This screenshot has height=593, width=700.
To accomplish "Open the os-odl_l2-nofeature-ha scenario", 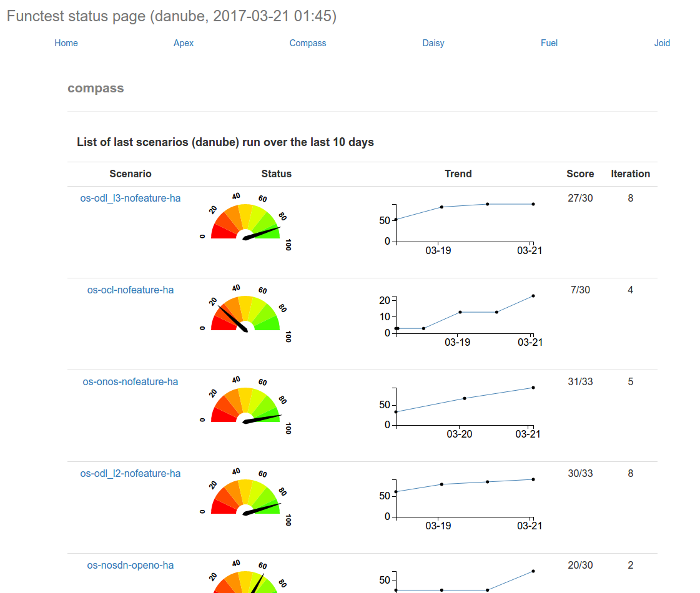I will coord(131,474).
